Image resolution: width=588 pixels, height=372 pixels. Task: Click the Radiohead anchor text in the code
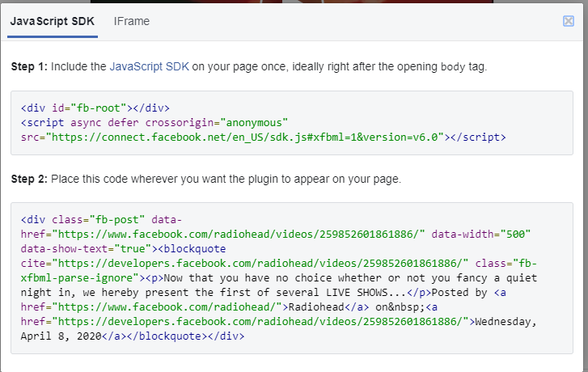(316, 307)
